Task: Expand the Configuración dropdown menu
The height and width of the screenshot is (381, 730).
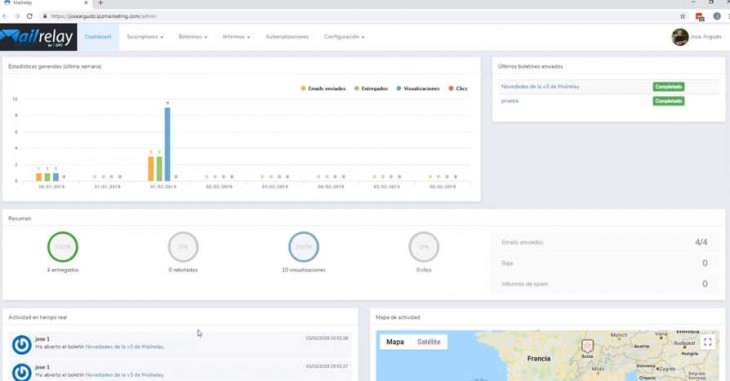Action: coord(344,37)
